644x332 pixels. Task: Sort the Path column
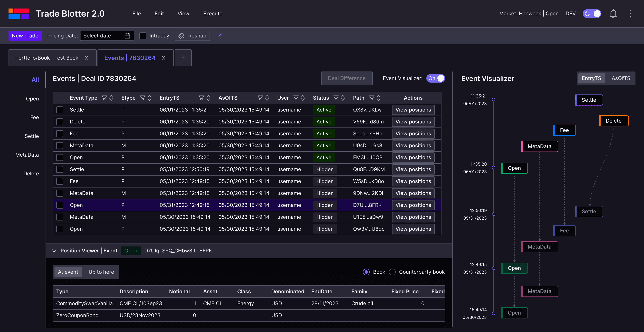click(x=378, y=98)
